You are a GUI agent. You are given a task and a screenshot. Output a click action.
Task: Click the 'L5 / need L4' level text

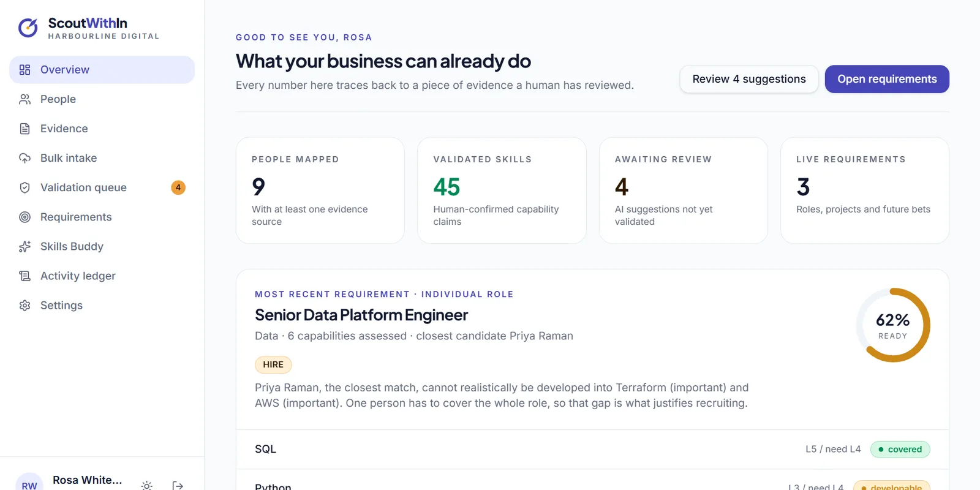coord(833,449)
